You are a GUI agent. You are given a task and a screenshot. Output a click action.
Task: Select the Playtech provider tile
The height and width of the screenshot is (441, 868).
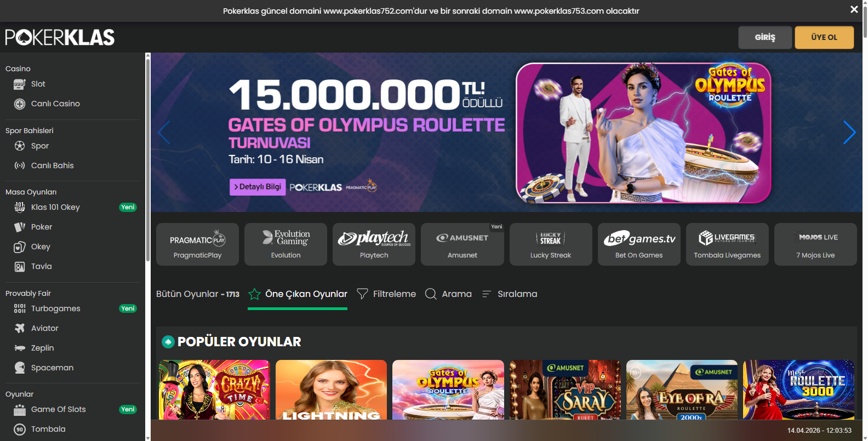pos(374,244)
